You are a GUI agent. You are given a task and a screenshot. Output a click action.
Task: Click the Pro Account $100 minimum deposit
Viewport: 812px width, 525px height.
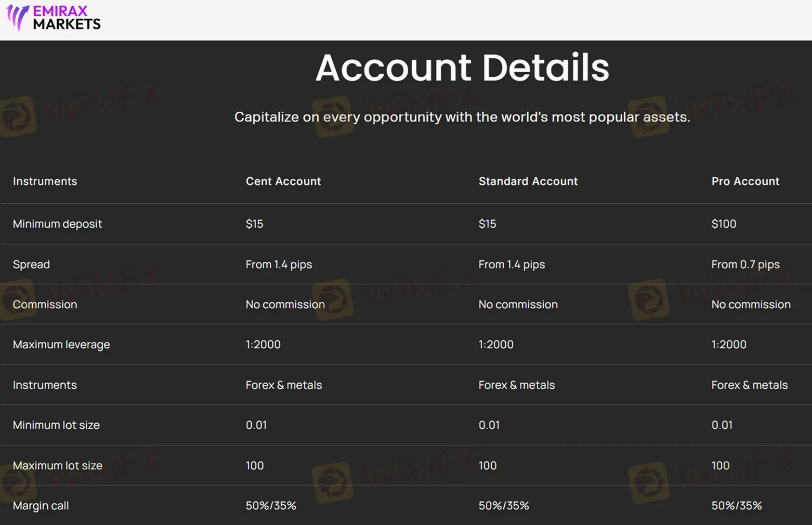tap(724, 224)
